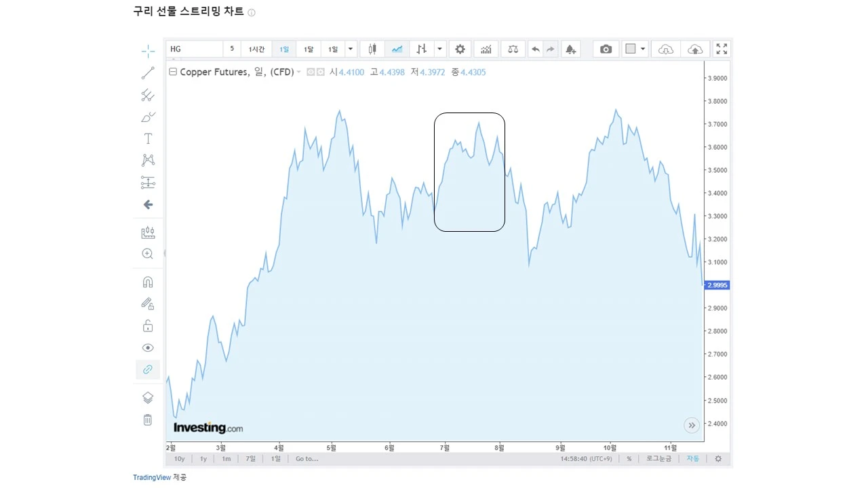868x488 pixels.
Task: Toggle stay-in-drawing-mode pencil lock
Action: 148,304
